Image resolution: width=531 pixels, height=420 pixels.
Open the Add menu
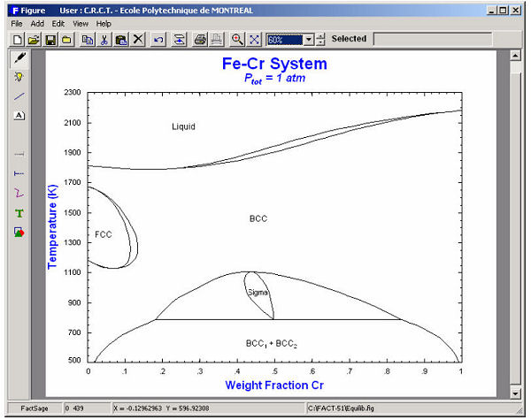[x=37, y=23]
